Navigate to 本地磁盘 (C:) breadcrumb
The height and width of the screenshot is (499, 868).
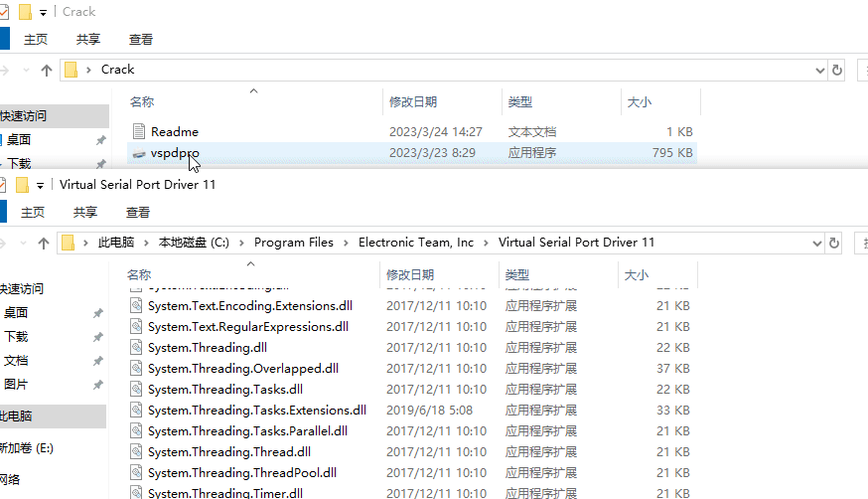194,243
